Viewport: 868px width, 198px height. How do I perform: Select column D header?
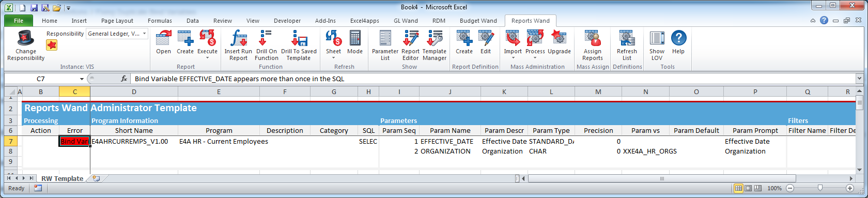point(134,92)
